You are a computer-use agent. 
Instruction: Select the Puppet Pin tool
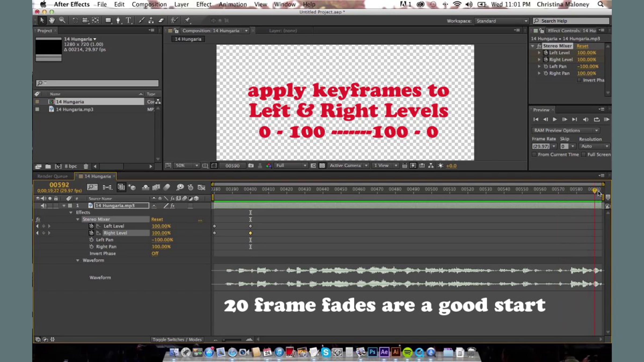point(187,20)
